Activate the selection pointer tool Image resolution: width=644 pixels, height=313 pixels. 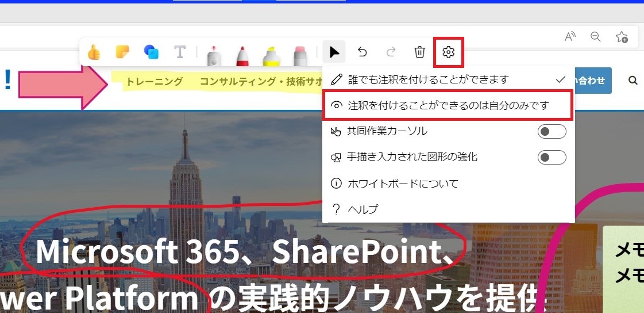(x=334, y=52)
